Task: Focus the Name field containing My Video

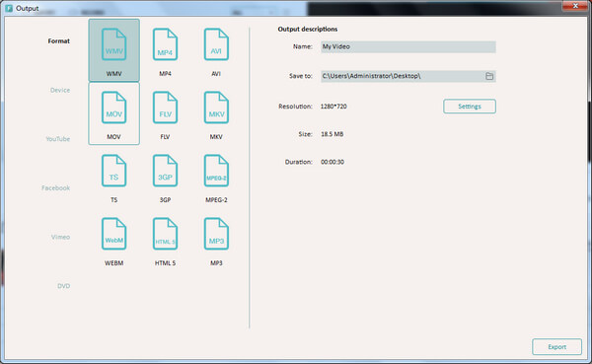Action: coord(408,46)
